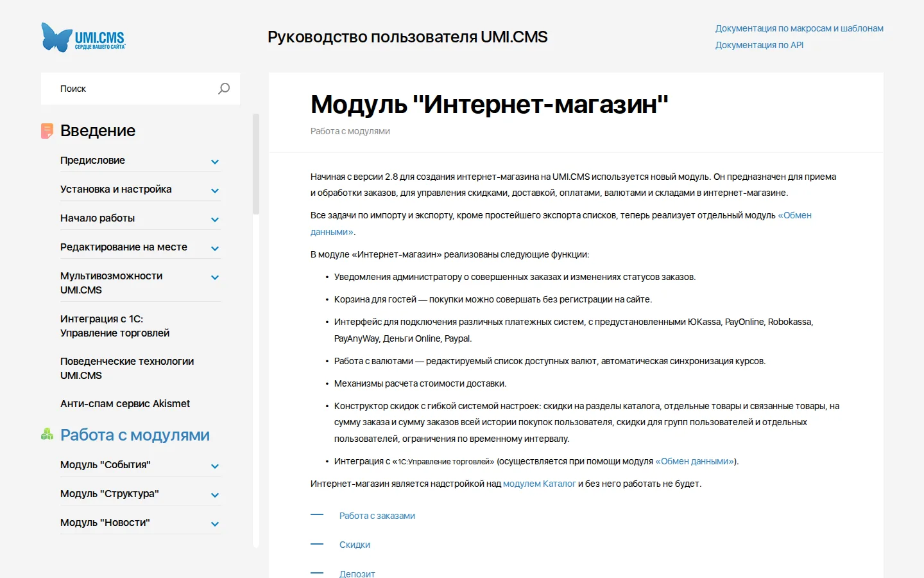This screenshot has width=924, height=578.
Task: Click the Работа с валютами bullet text
Action: 550,361
